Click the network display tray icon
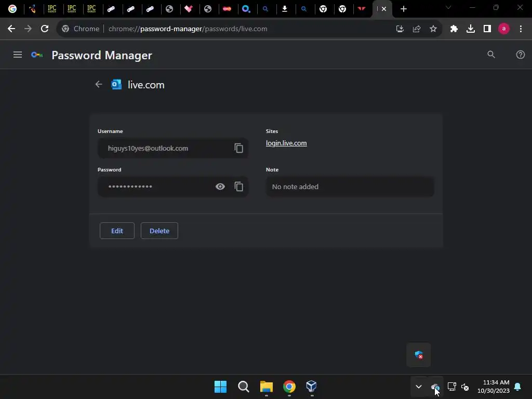Screen dimensions: 532x399 click(451, 387)
